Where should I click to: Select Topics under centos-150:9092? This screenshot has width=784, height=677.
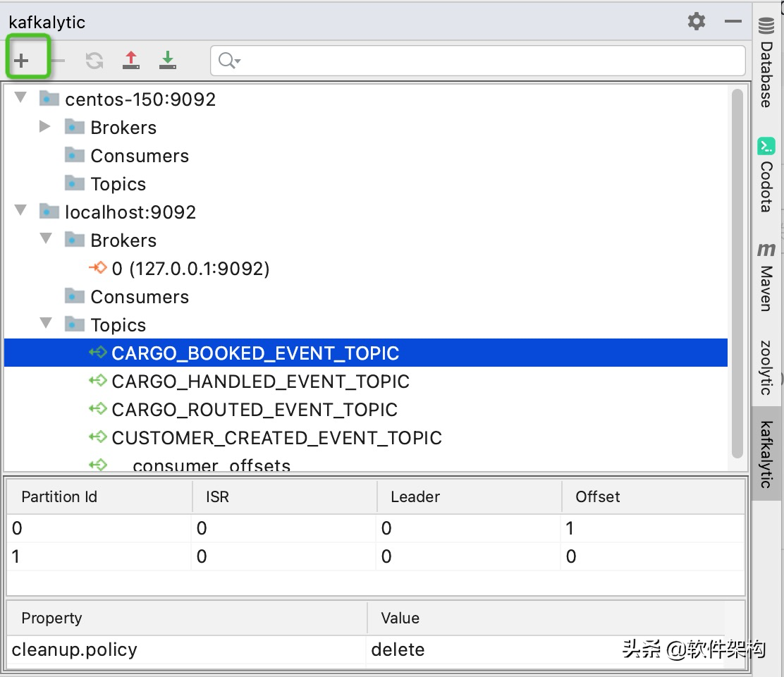[x=118, y=185]
